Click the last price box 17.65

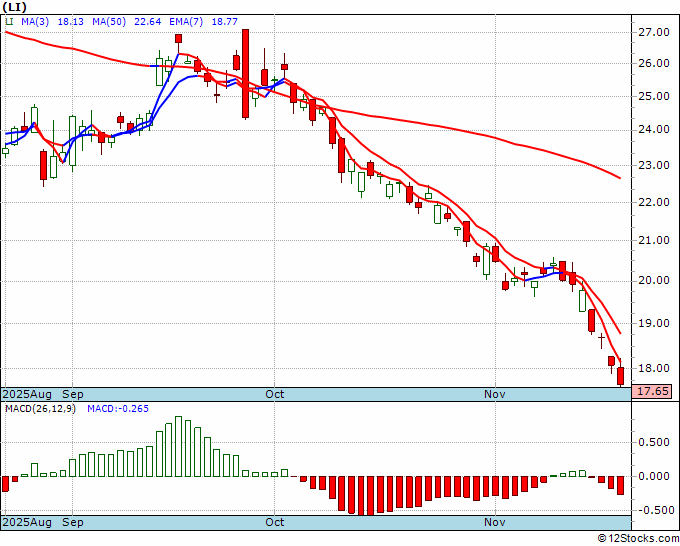[652, 391]
